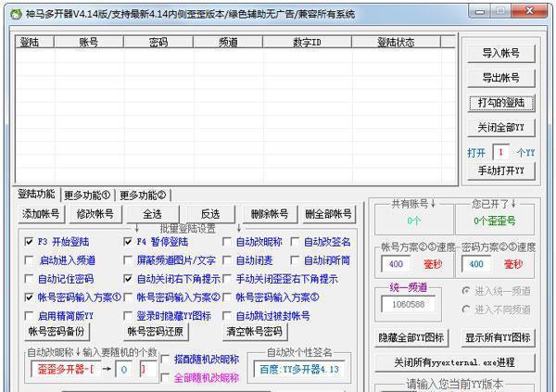Switch to 登陆功能 tab

(36, 194)
